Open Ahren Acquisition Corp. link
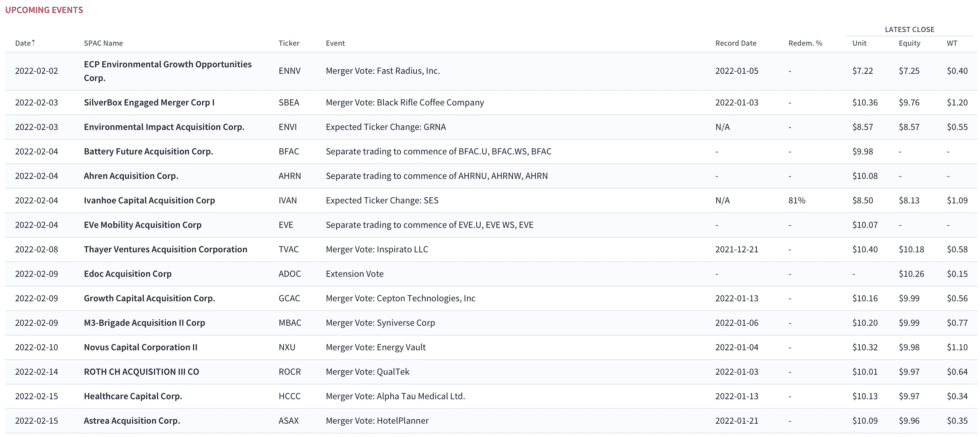This screenshot has height=437, width=980. pyautogui.click(x=131, y=176)
